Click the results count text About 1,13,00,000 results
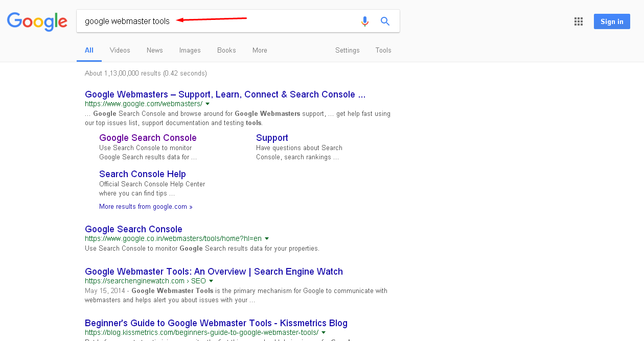 [146, 74]
